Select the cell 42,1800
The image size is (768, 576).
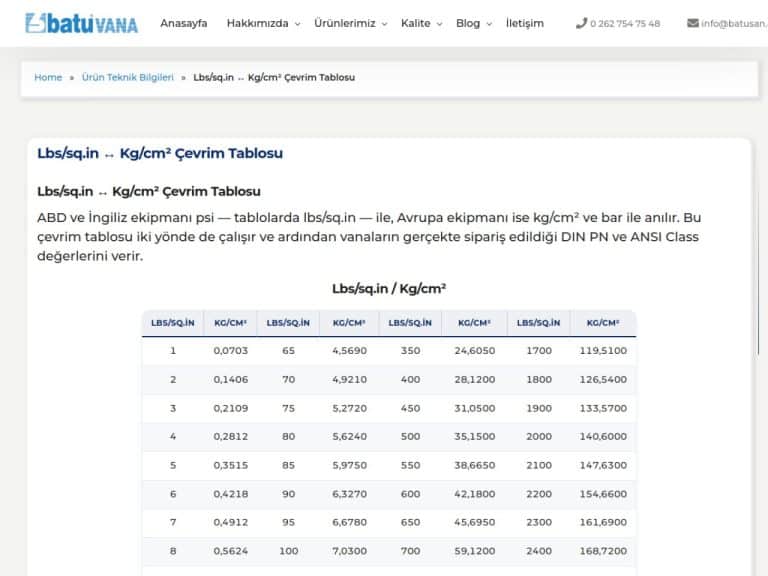tap(475, 494)
